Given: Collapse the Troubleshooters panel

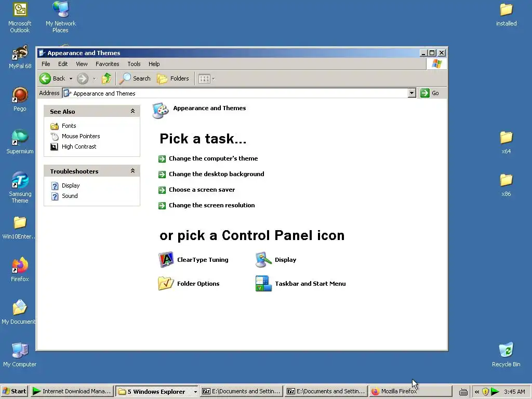Looking at the screenshot, I should pos(132,170).
